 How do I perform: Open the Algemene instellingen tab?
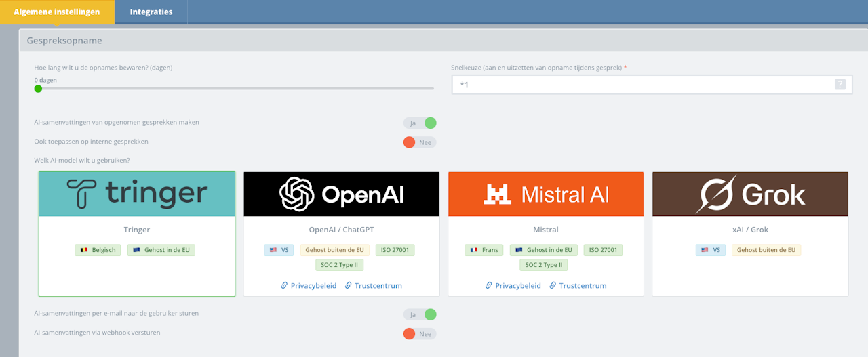(x=57, y=12)
